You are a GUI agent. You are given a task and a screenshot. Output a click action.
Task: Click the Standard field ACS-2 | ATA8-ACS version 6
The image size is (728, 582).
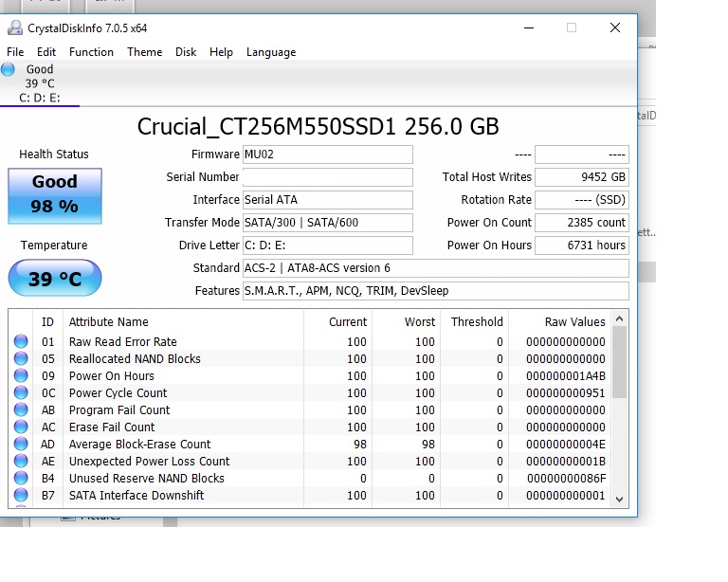tap(436, 268)
